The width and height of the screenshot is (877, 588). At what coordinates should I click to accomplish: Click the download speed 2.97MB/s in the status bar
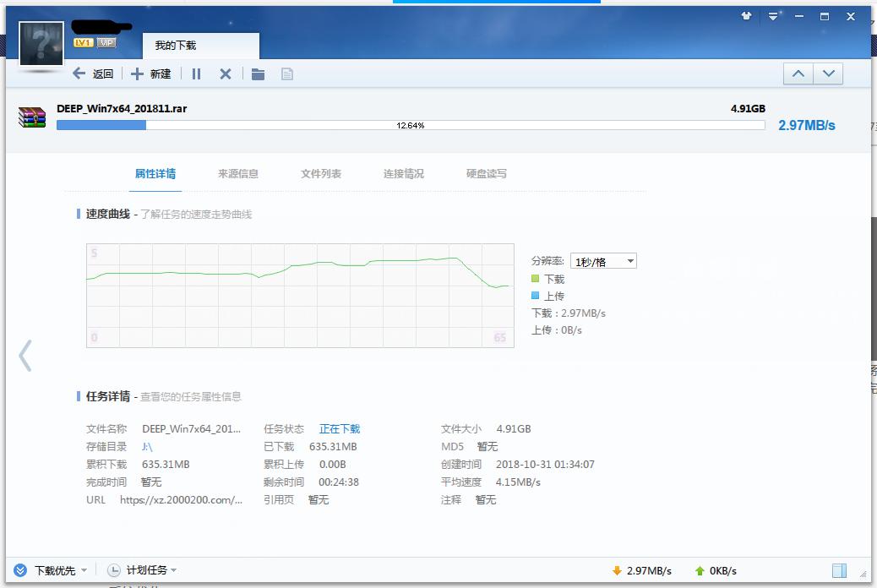pos(642,570)
